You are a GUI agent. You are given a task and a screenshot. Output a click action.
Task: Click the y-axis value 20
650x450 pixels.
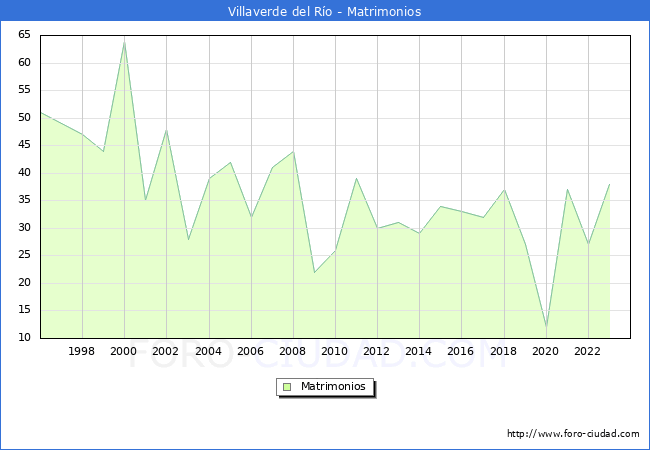(x=24, y=283)
